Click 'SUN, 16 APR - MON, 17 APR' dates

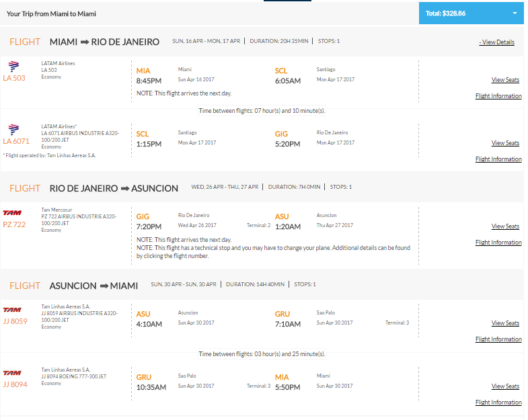pyautogui.click(x=206, y=41)
